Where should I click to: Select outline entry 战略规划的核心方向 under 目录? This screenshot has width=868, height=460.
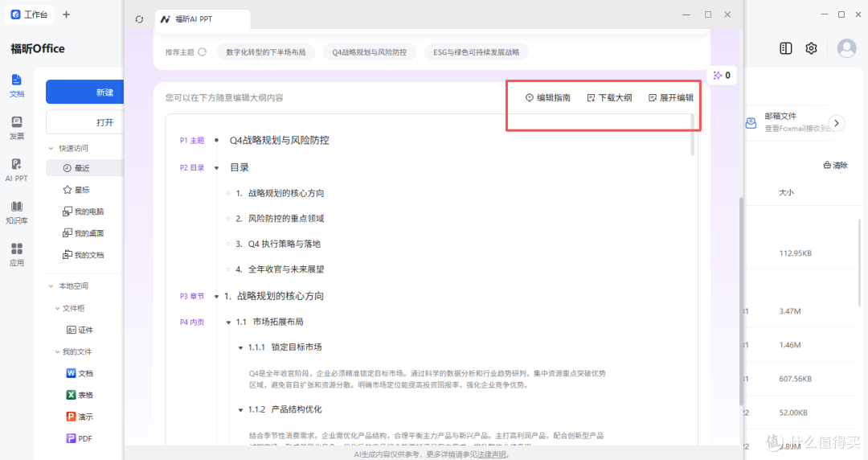tap(286, 194)
